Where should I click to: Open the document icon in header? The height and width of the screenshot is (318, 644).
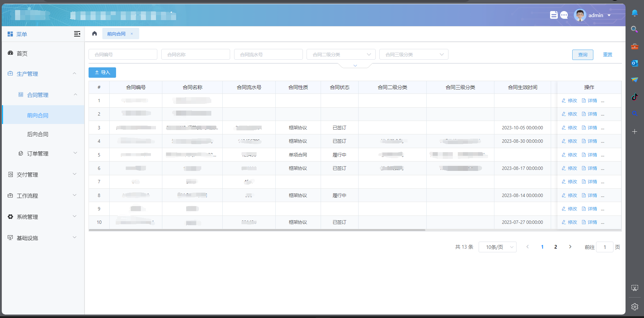click(x=554, y=15)
